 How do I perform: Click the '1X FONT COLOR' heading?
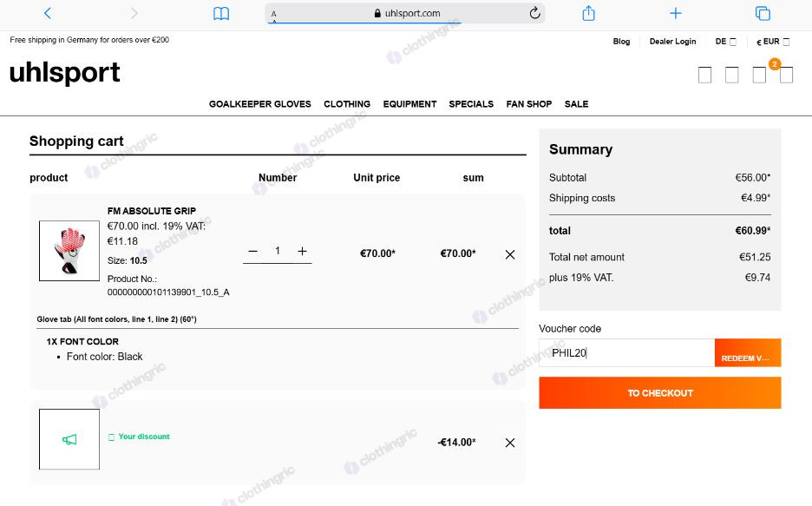(82, 341)
